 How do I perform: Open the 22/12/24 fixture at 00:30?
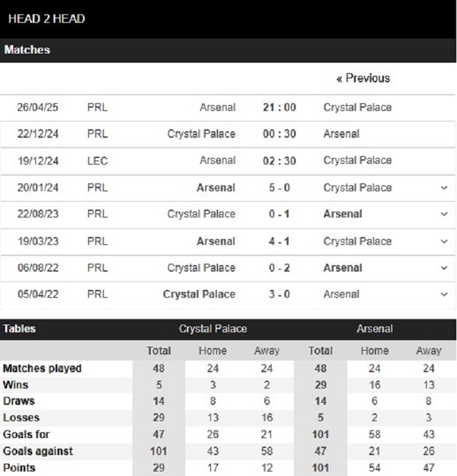coord(228,134)
